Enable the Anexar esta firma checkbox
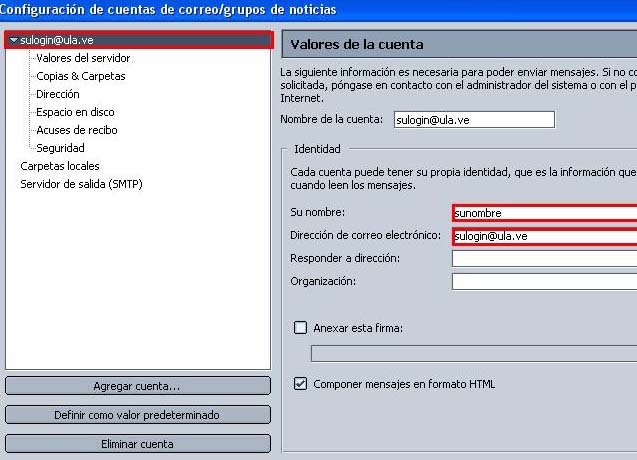 300,327
